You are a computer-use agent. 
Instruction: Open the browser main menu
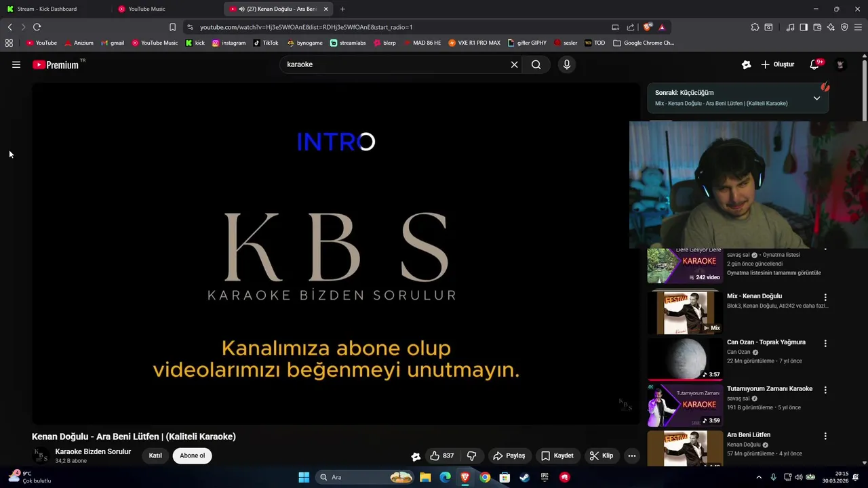point(858,27)
